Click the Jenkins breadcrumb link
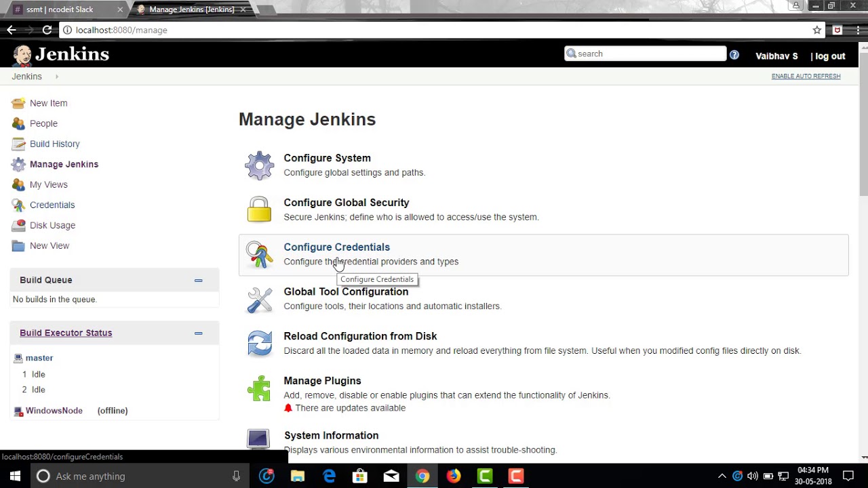 [26, 77]
